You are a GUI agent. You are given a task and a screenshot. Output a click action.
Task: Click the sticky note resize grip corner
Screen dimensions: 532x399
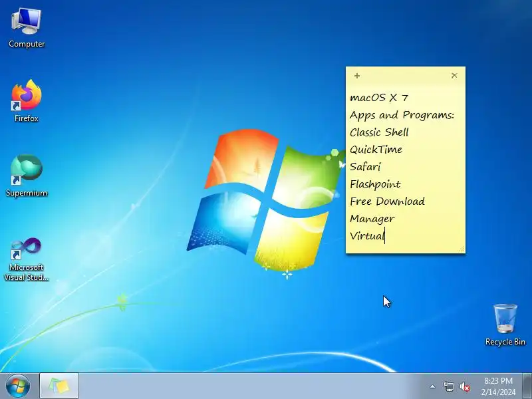click(x=461, y=249)
